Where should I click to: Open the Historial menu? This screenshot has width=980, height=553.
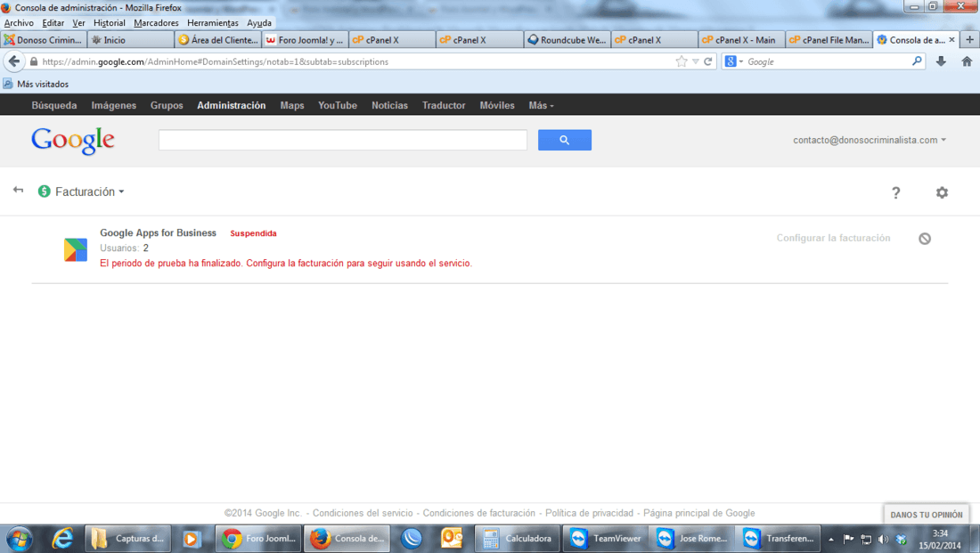[110, 22]
